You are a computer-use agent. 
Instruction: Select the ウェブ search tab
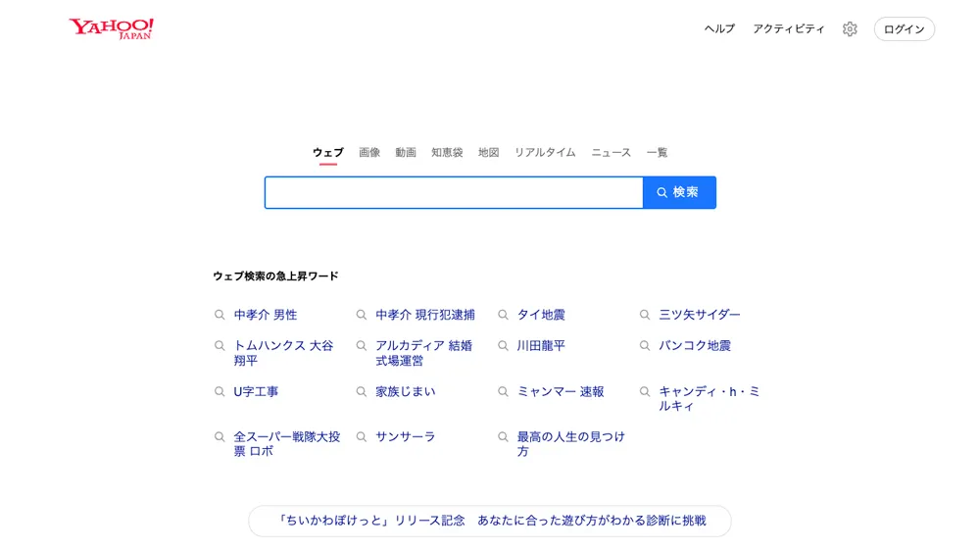(328, 153)
